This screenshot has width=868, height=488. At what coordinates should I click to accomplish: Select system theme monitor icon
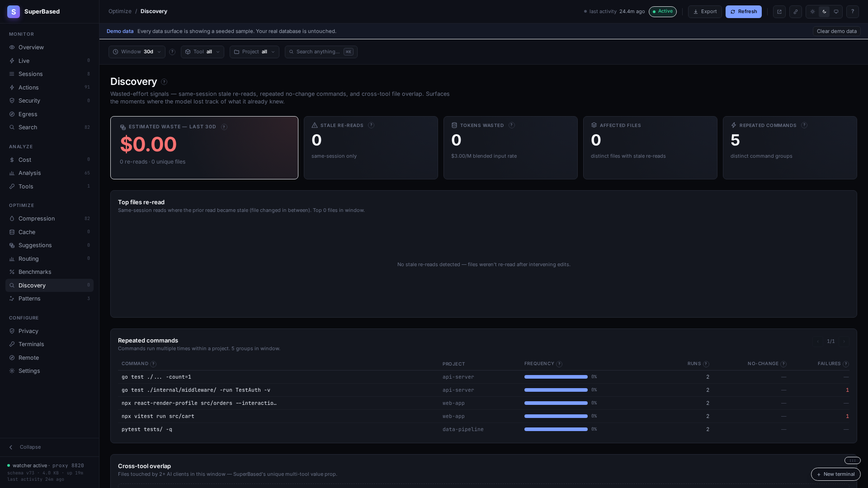pos(836,12)
